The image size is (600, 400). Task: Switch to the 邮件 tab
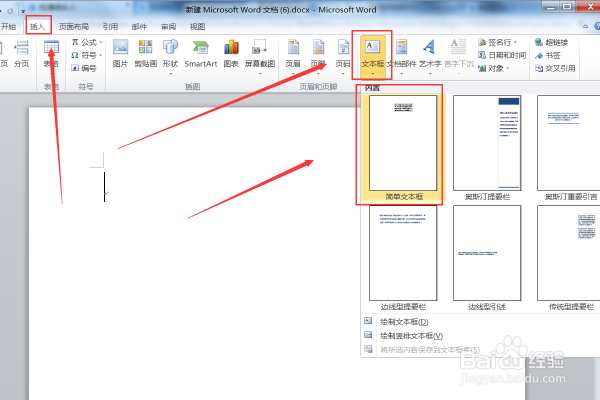(139, 26)
